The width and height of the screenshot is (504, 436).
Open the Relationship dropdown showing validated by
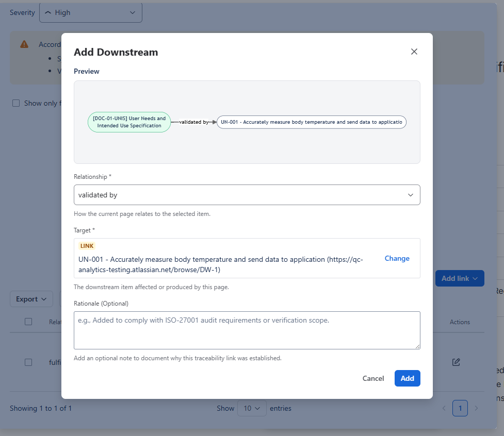(x=247, y=195)
